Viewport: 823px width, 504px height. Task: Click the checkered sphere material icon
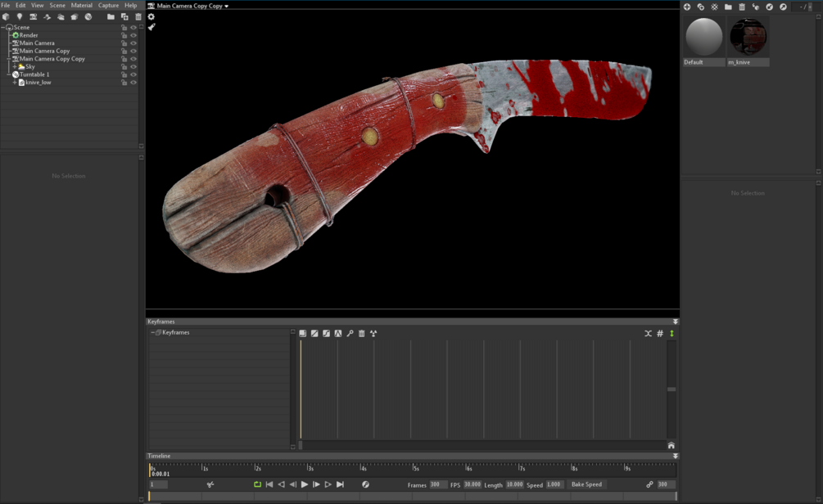[x=714, y=7]
